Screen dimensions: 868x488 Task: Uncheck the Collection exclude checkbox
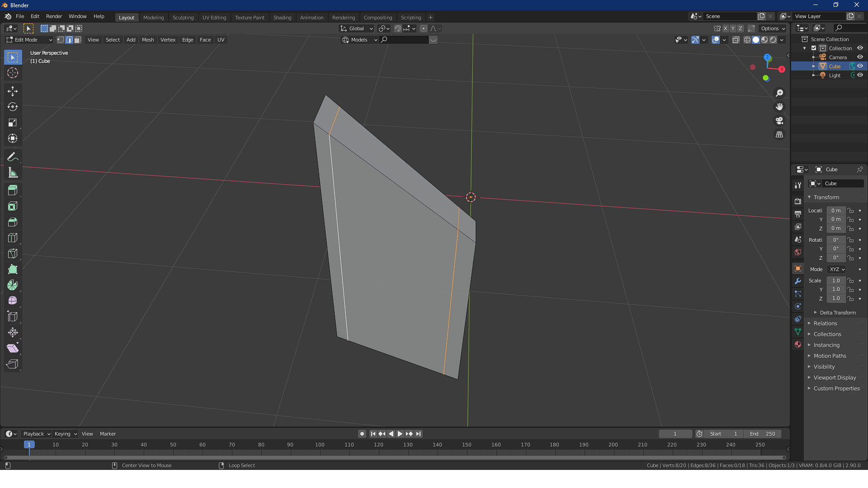(x=814, y=48)
